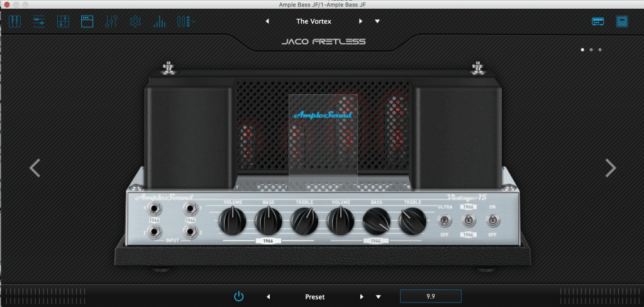The height and width of the screenshot is (307, 644).
Task: Click the 1964 channel Treble knob
Action: [413, 221]
